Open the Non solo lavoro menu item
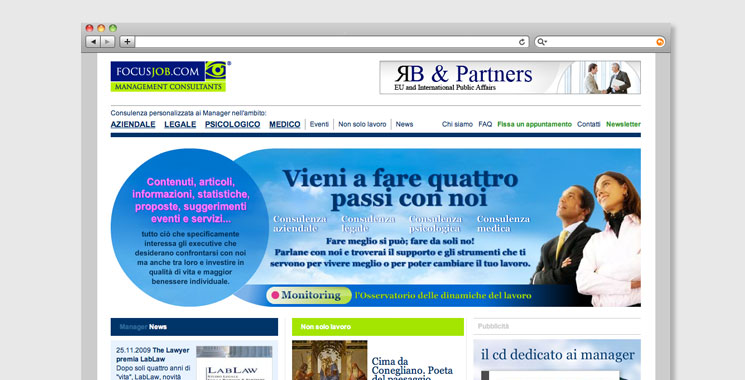Screen dimensions: 745x380 (x=362, y=124)
